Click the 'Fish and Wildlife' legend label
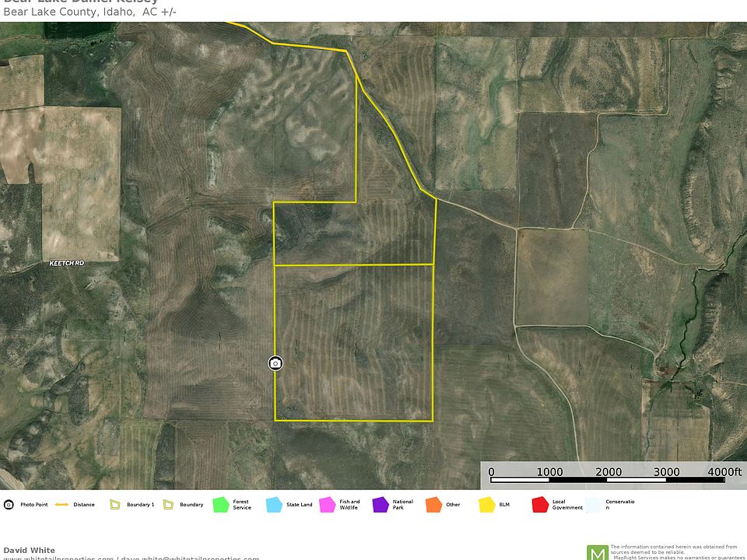Viewport: 747px width, 560px height. click(x=349, y=505)
